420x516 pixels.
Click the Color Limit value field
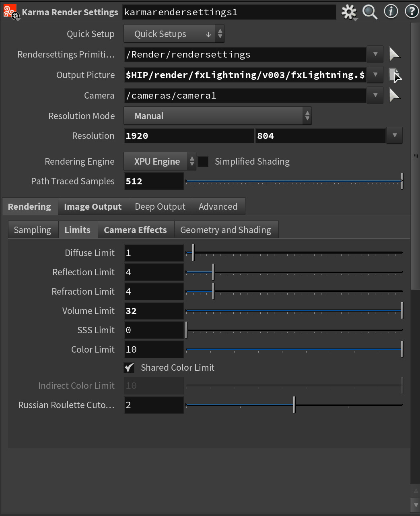[x=154, y=349]
